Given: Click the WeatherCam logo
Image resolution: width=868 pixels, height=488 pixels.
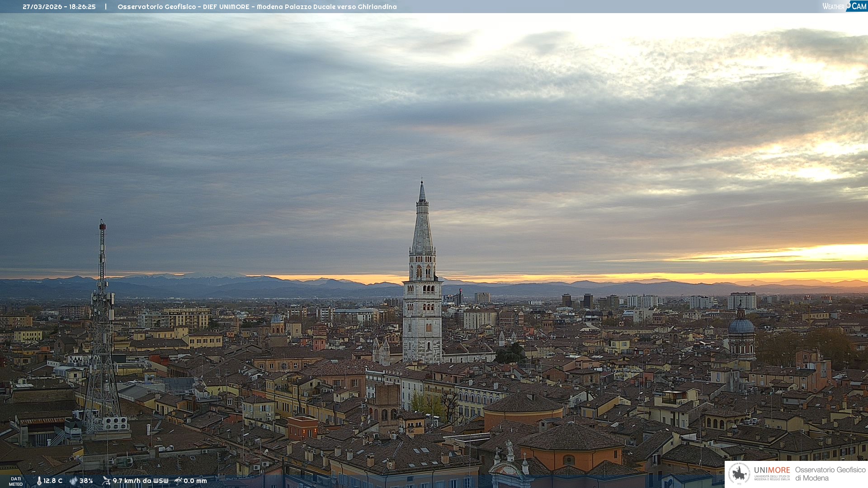Looking at the screenshot, I should pyautogui.click(x=844, y=6).
